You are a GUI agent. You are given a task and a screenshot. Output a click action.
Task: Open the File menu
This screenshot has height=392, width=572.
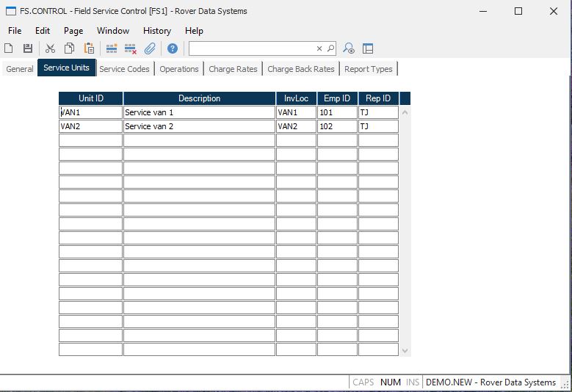(x=15, y=31)
